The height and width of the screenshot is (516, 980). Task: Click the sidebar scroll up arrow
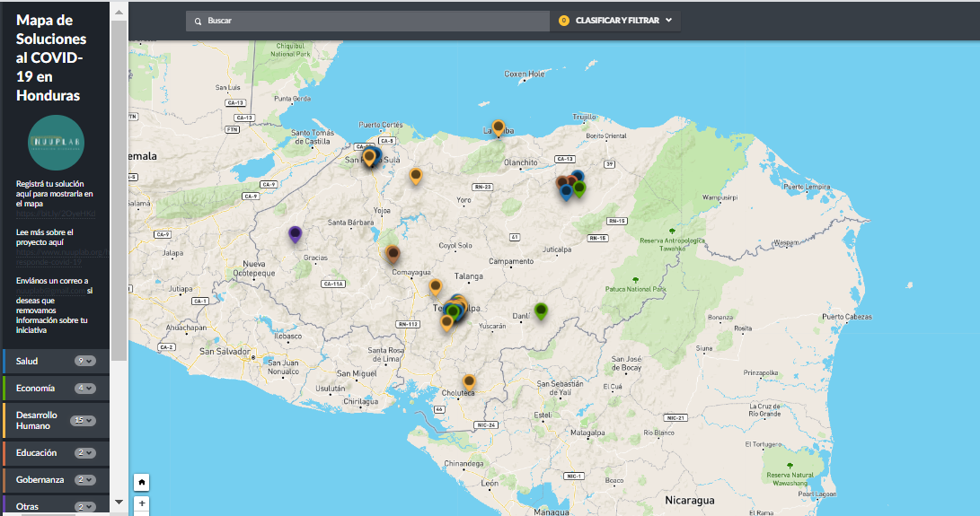click(x=119, y=12)
